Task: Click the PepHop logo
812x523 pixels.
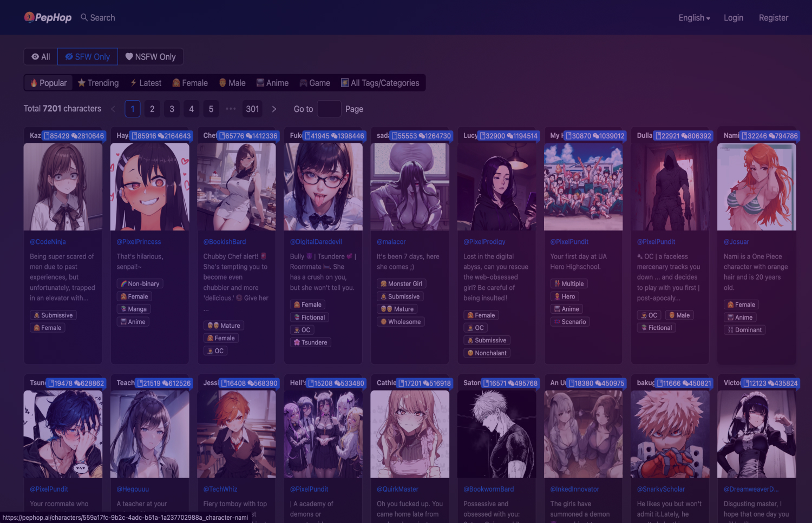Action: coord(48,17)
